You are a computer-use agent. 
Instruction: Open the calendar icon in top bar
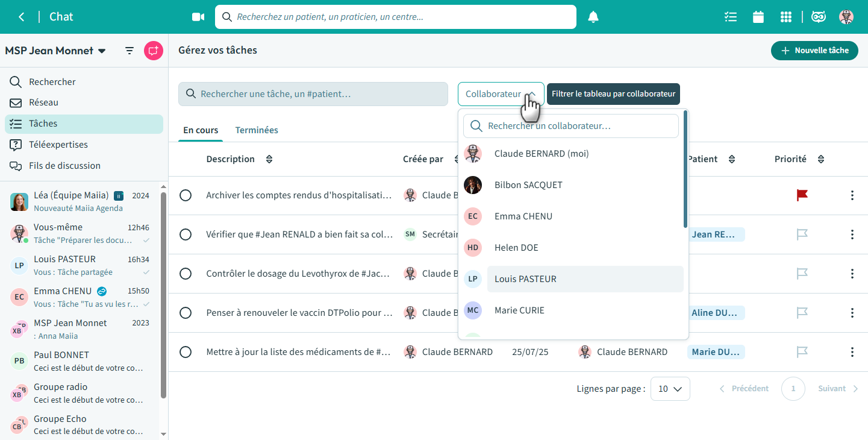pos(758,17)
